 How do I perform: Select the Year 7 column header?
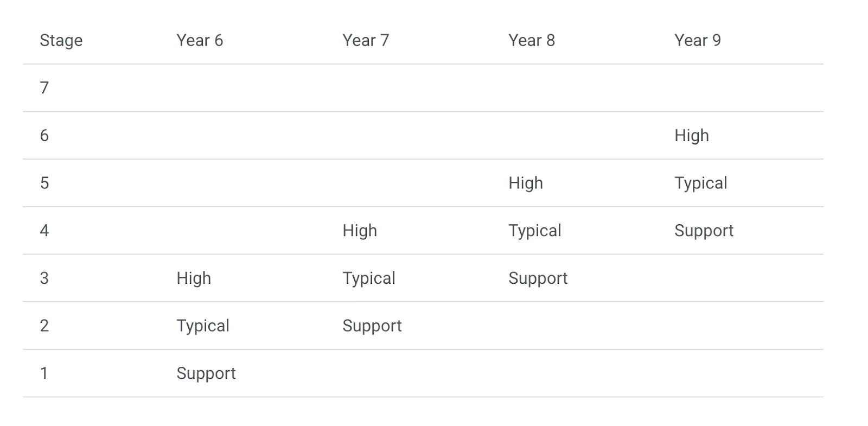tap(366, 40)
